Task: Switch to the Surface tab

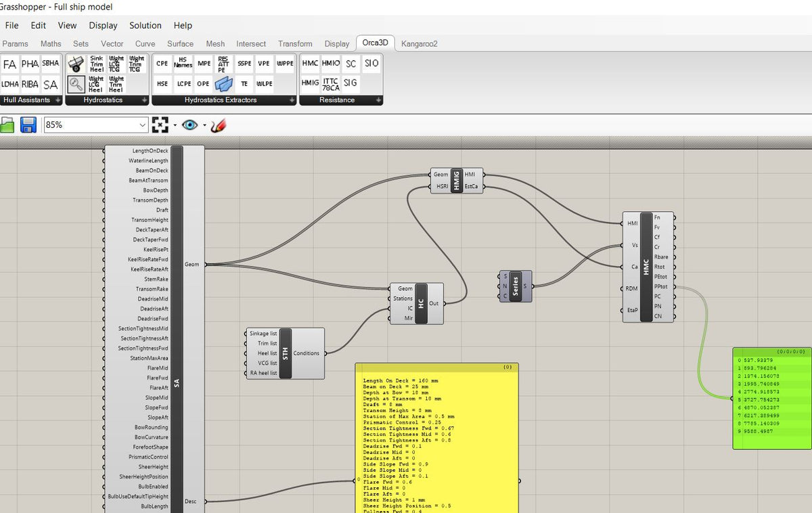Action: [180, 43]
